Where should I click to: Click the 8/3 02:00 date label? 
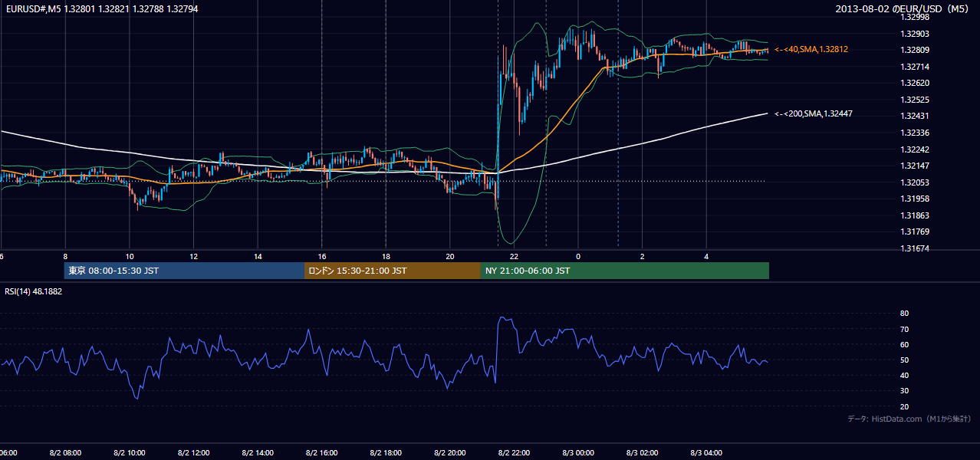pyautogui.click(x=643, y=453)
